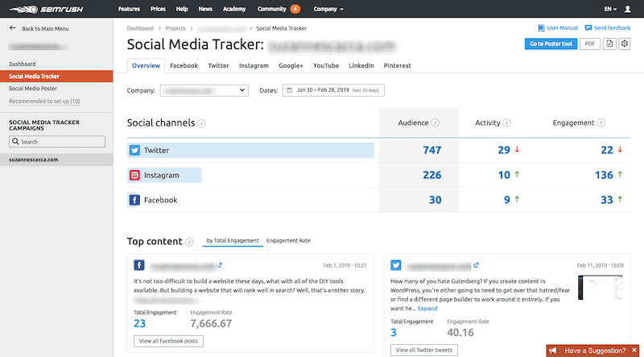The height and width of the screenshot is (357, 644).
Task: Switch to the Facebook tab
Action: 184,65
